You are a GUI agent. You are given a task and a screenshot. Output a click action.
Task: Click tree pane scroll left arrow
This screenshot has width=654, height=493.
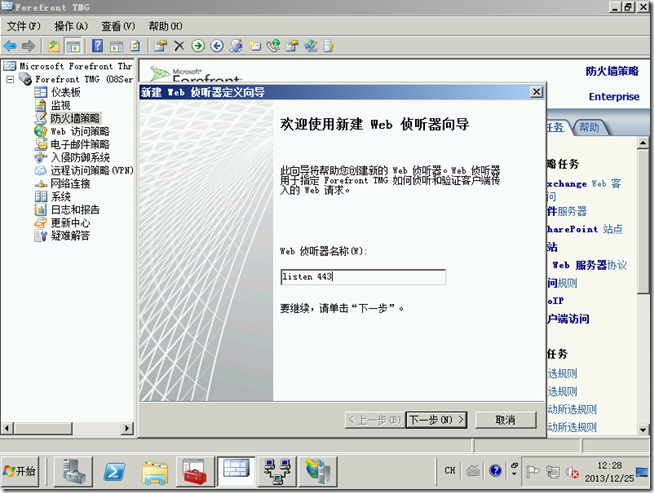point(8,428)
